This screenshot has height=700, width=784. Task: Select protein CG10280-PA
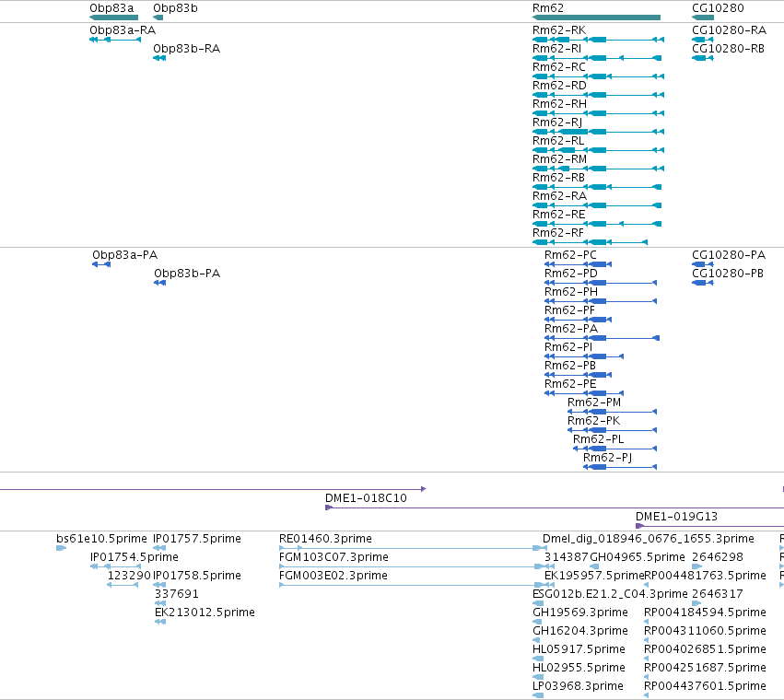703,264
